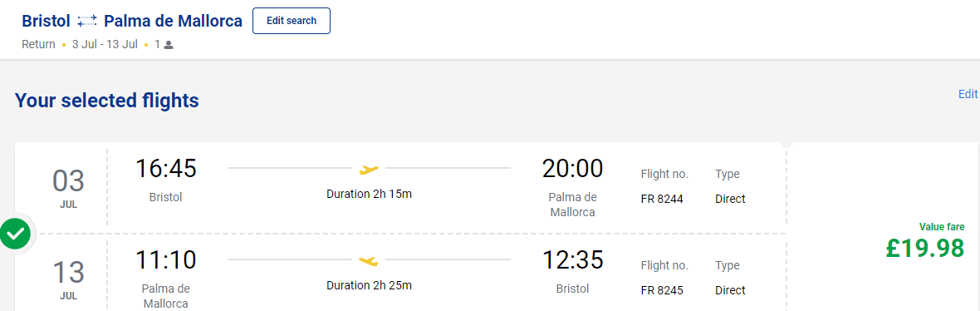This screenshot has width=980, height=311.
Task: Click the 3 Jul - 13 Jul dates
Action: [105, 45]
